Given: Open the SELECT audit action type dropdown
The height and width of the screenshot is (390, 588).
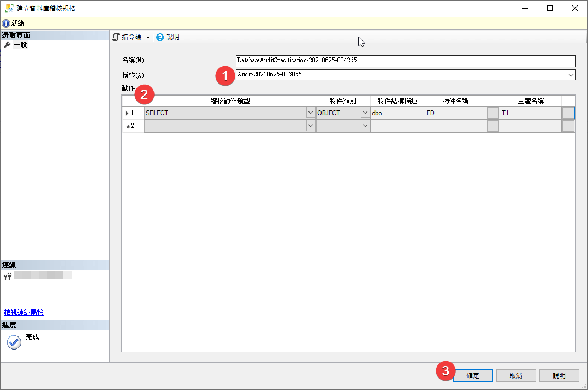Looking at the screenshot, I should click(x=311, y=113).
